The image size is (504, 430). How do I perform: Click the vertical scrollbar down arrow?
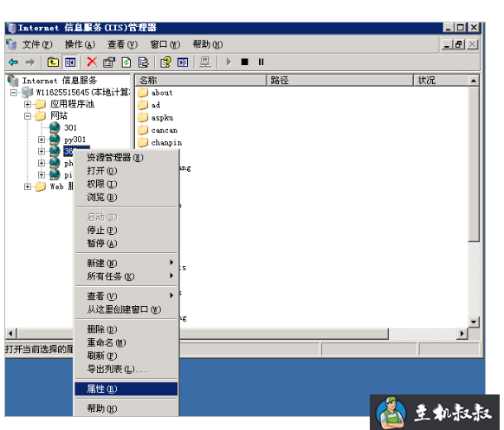[x=474, y=322]
